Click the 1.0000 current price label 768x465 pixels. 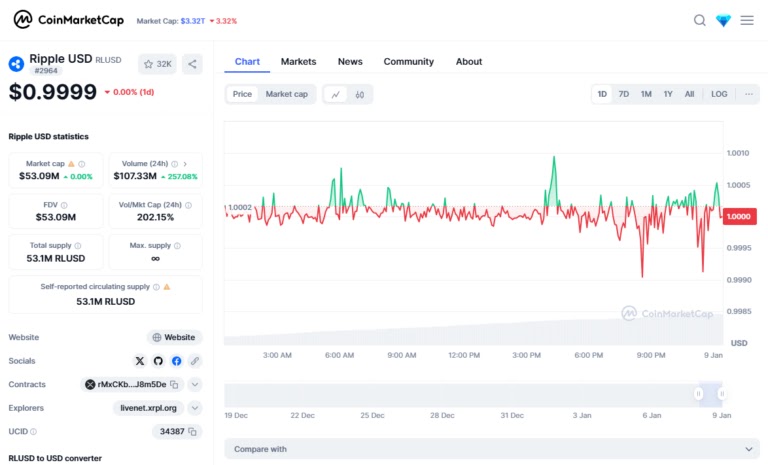coord(739,217)
